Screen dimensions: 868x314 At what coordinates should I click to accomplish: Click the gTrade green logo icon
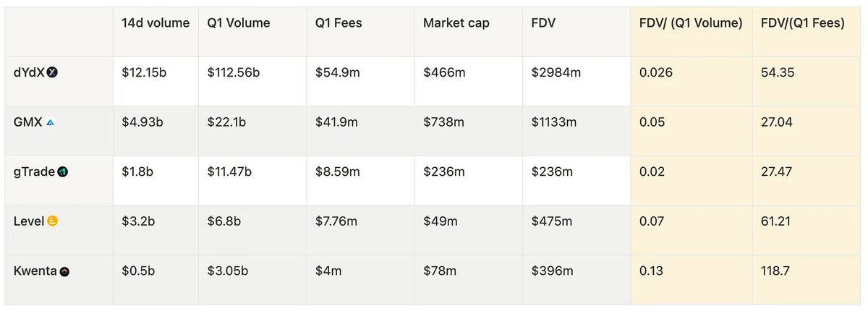(x=63, y=172)
